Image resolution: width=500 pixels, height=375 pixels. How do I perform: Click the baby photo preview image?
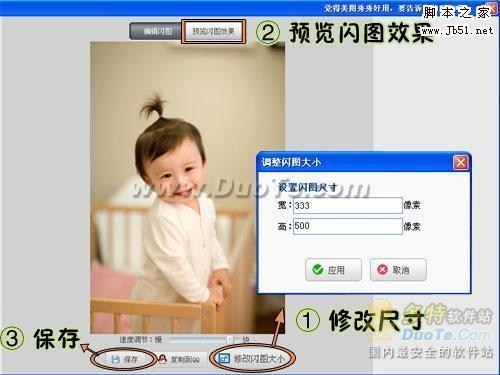(187, 187)
